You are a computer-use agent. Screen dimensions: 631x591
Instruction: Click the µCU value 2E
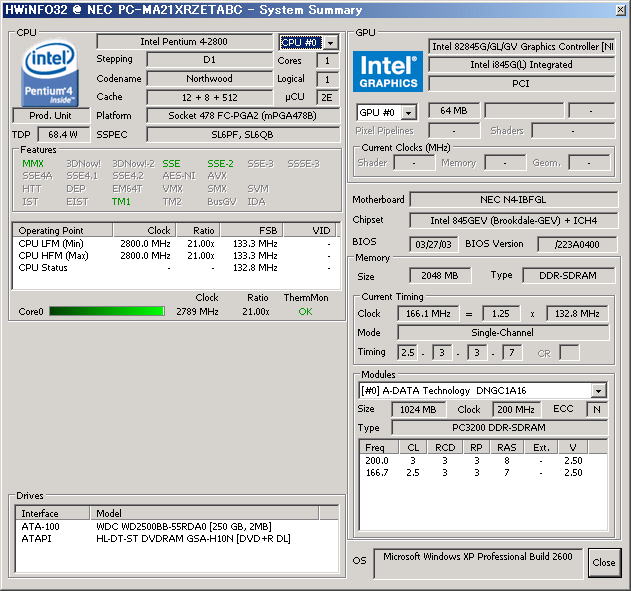[327, 97]
